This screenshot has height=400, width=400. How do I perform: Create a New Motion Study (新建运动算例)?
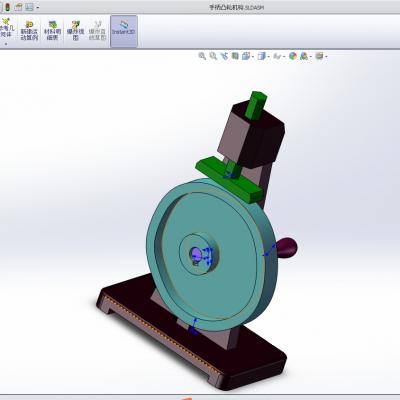click(x=29, y=31)
